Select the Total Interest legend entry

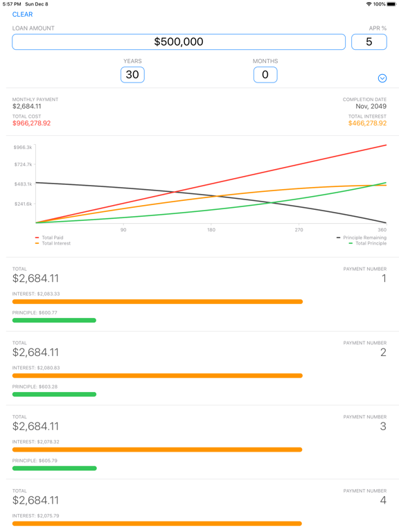(53, 243)
